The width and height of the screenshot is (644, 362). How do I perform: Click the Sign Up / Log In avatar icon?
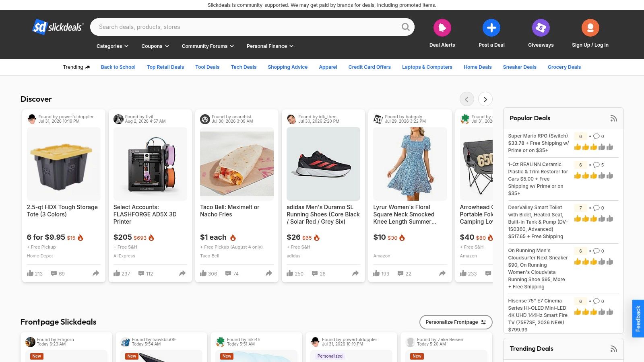pos(590,28)
